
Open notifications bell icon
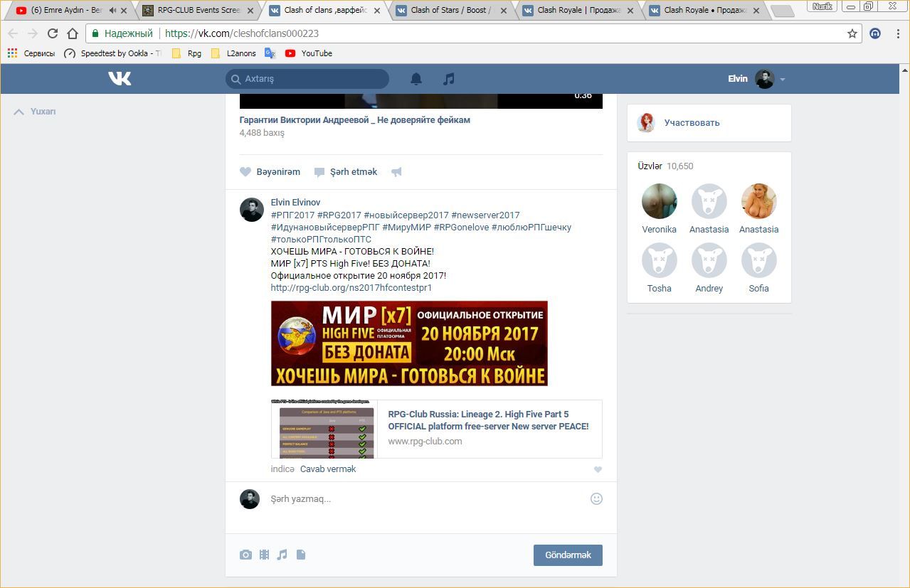(416, 79)
